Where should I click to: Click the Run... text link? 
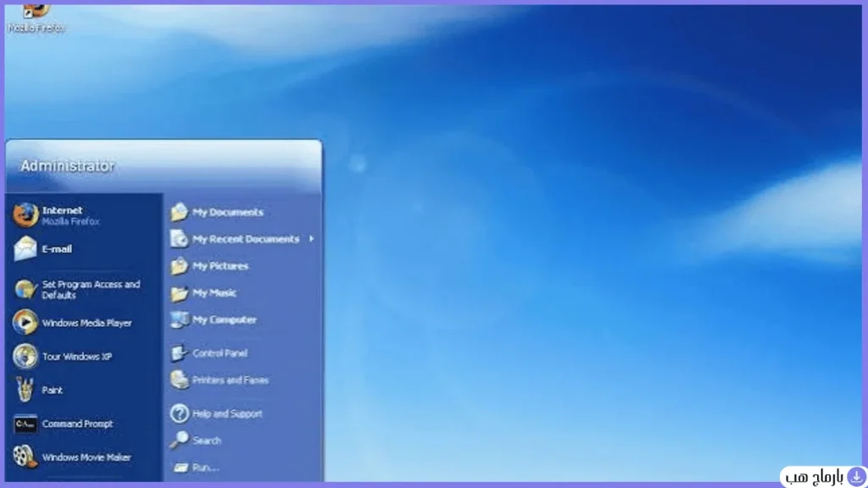pyautogui.click(x=206, y=468)
